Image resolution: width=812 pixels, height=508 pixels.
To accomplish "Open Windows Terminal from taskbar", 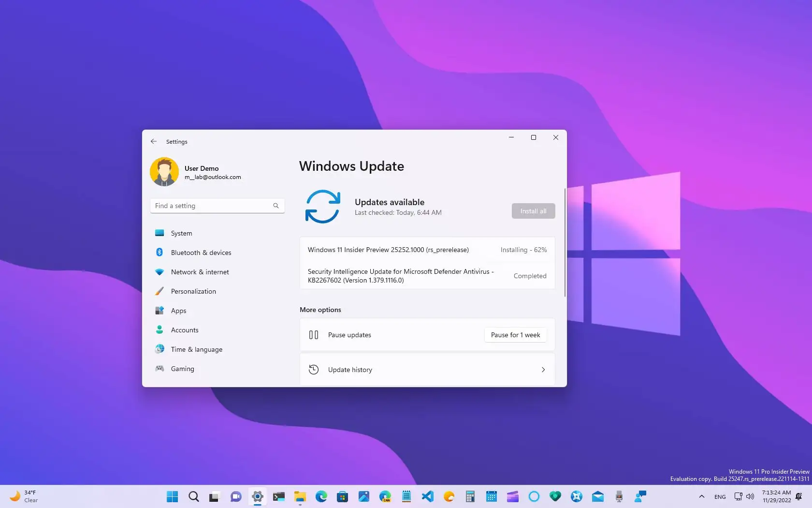I will click(279, 496).
